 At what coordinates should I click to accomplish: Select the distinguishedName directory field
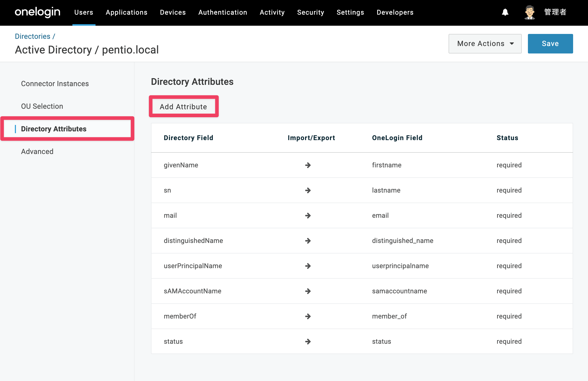[193, 241]
